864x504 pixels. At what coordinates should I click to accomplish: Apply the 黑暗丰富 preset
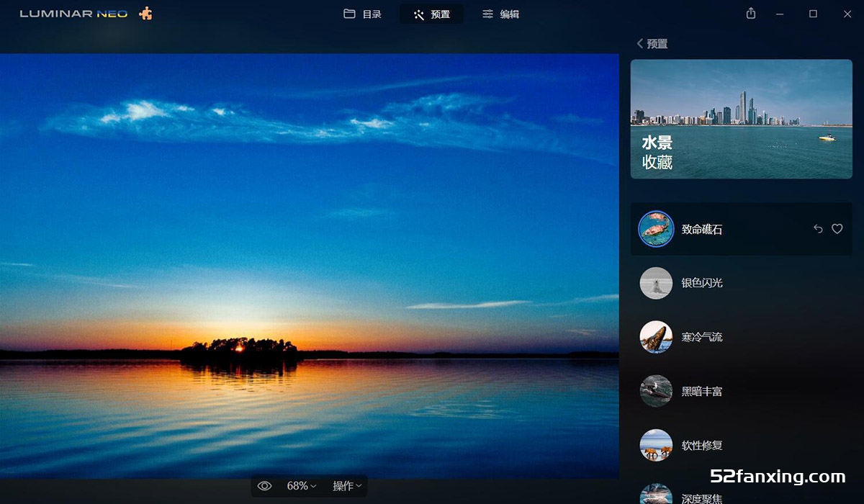click(742, 391)
